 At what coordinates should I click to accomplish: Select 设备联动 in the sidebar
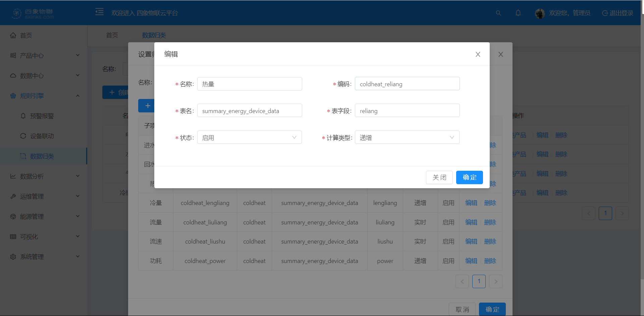pos(42,136)
